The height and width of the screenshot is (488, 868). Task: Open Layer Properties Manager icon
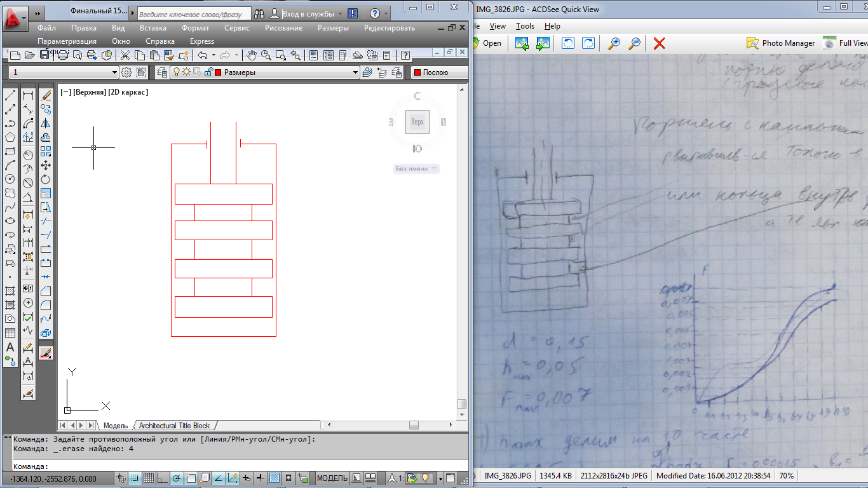click(x=161, y=72)
